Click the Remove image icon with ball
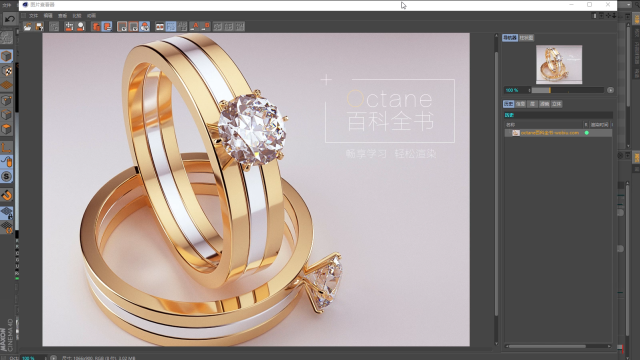640x360 pixels. 80,27
